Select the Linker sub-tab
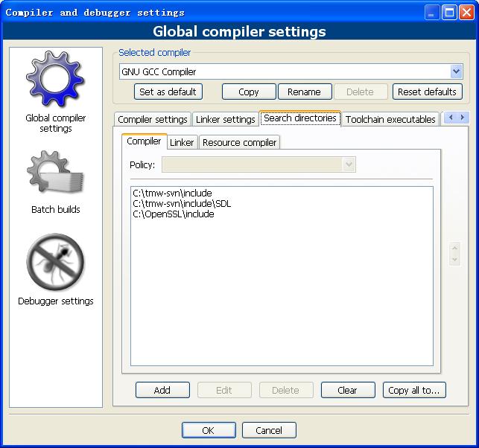 click(x=182, y=142)
